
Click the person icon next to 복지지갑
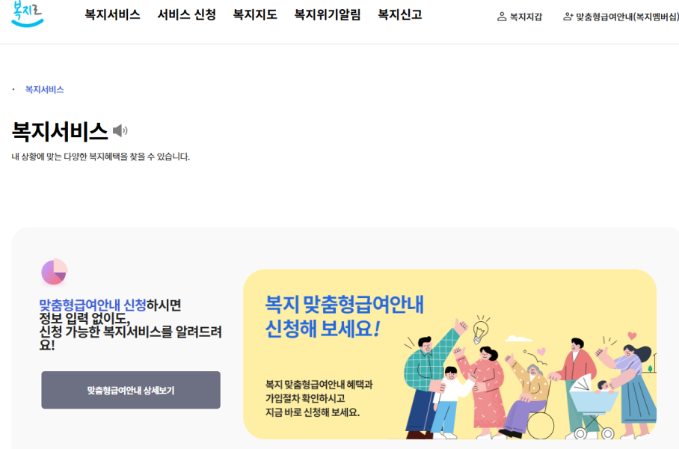[501, 17]
